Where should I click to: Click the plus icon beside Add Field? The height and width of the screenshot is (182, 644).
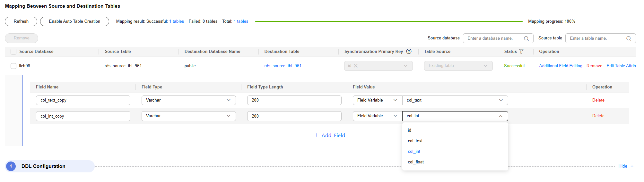pos(317,135)
